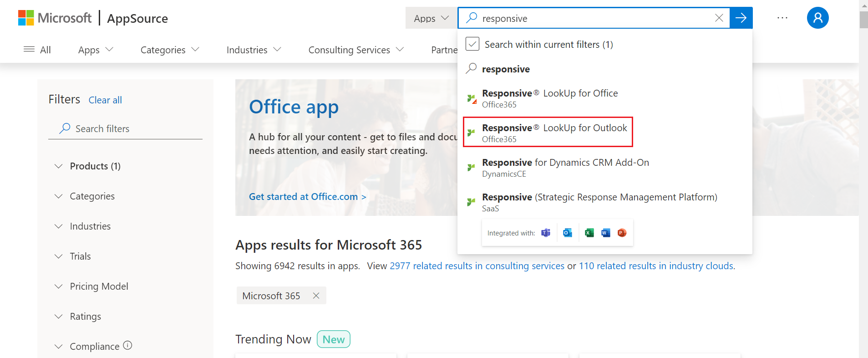Clear the search text with X

pyautogui.click(x=719, y=18)
